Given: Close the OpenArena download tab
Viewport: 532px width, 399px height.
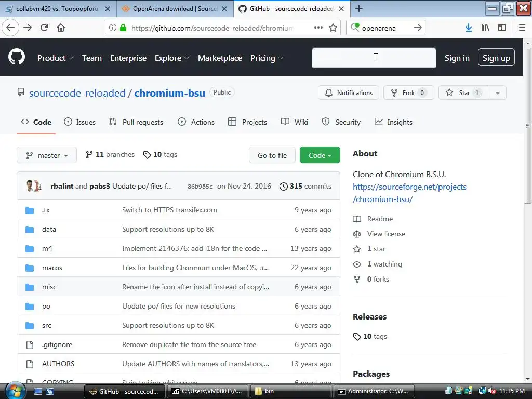Looking at the screenshot, I should click(224, 9).
